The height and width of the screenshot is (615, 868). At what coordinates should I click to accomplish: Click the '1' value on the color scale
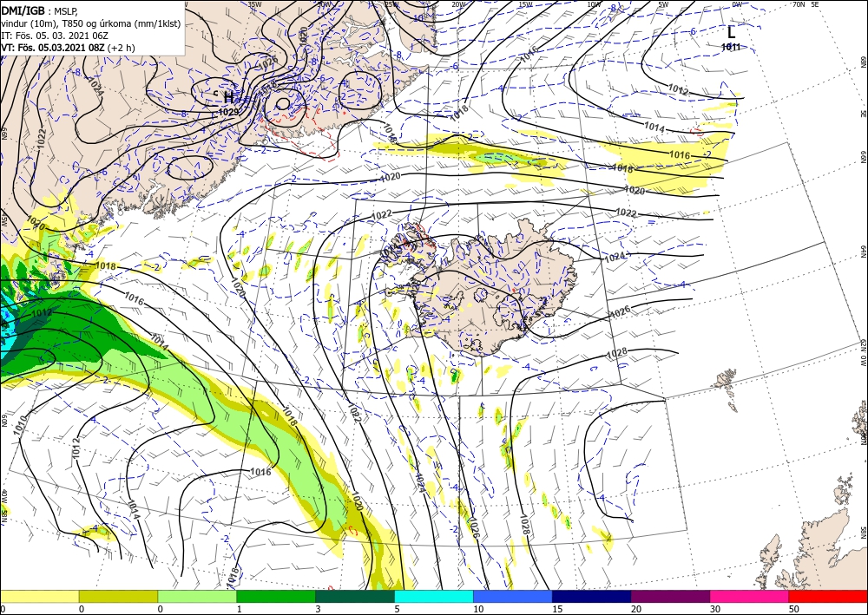(x=240, y=609)
